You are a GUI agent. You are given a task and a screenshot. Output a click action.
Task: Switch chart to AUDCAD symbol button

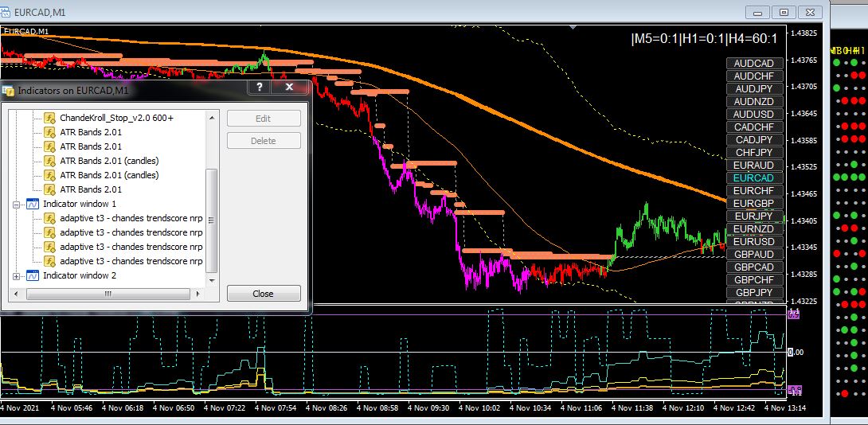pos(753,64)
